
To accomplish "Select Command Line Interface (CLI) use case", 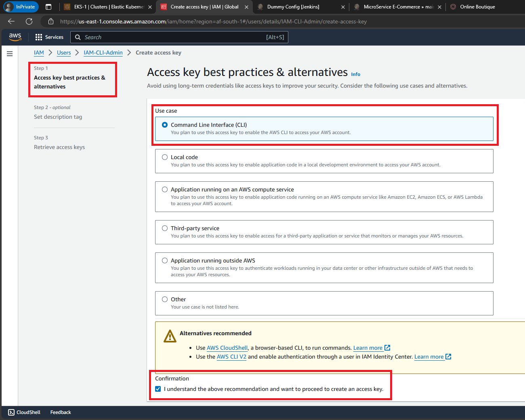I will point(165,125).
